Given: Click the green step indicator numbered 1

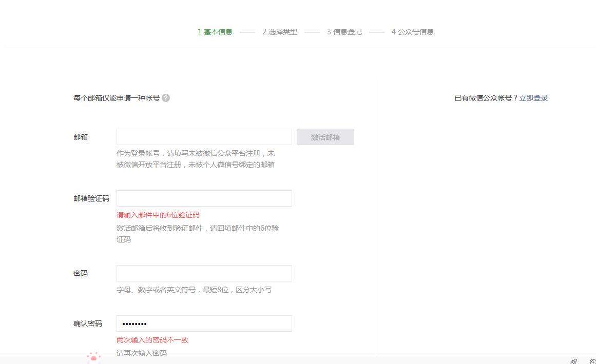Looking at the screenshot, I should coord(200,31).
